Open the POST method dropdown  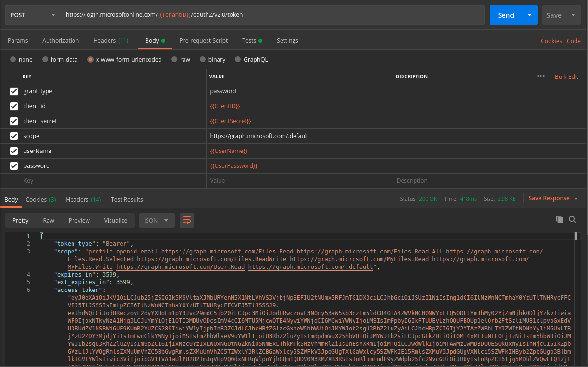33,15
